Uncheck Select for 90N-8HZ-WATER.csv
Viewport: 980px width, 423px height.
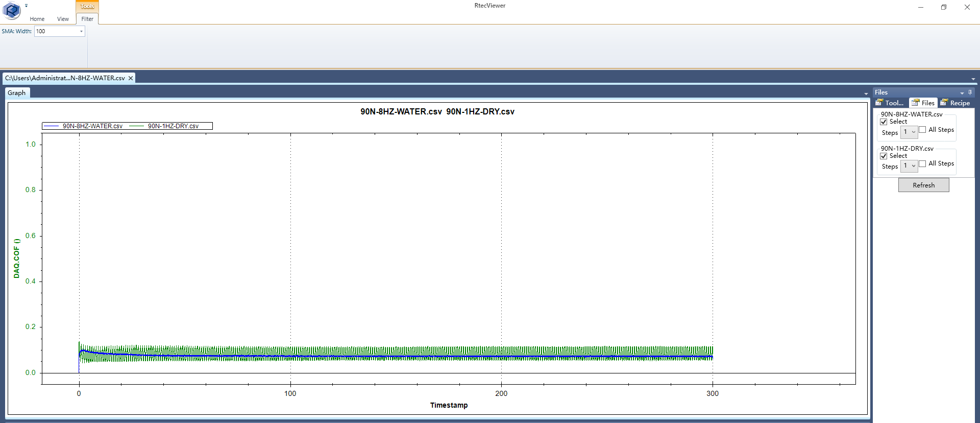[884, 122]
